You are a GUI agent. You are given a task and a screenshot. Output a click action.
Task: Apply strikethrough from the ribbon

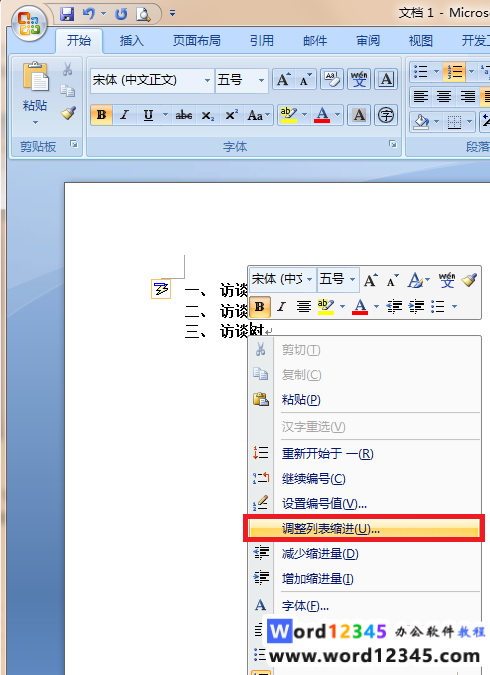click(x=183, y=115)
